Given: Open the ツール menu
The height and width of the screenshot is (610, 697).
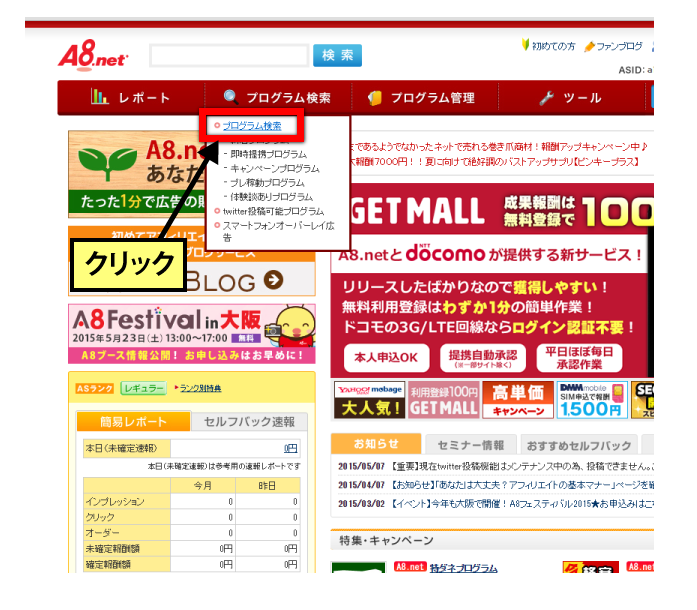Looking at the screenshot, I should (571, 98).
